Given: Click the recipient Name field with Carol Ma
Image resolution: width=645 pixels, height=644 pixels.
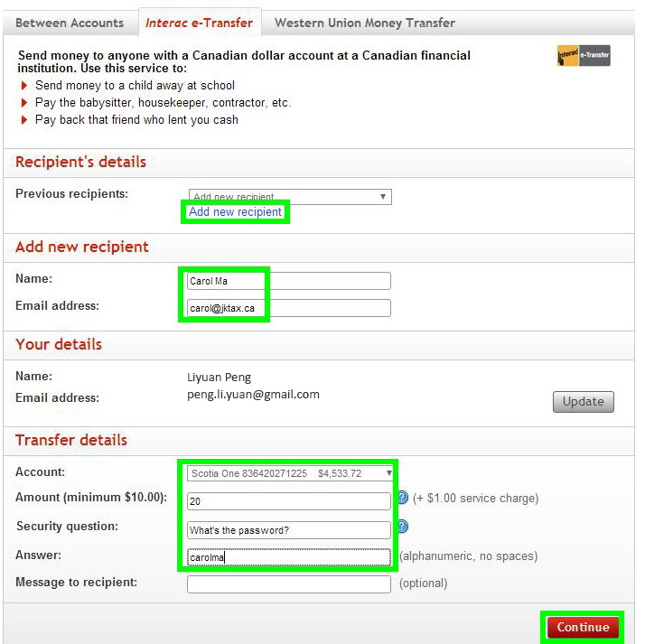Looking at the screenshot, I should [x=289, y=281].
